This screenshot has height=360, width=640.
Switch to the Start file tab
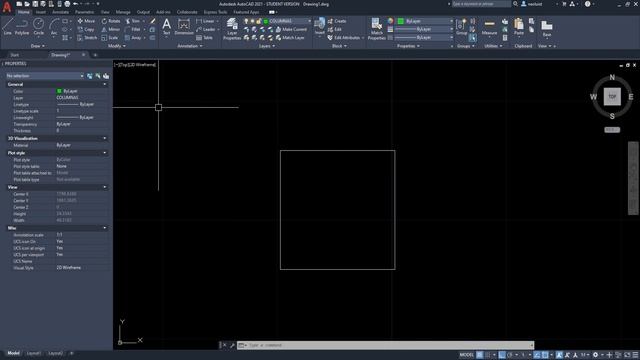[15, 55]
